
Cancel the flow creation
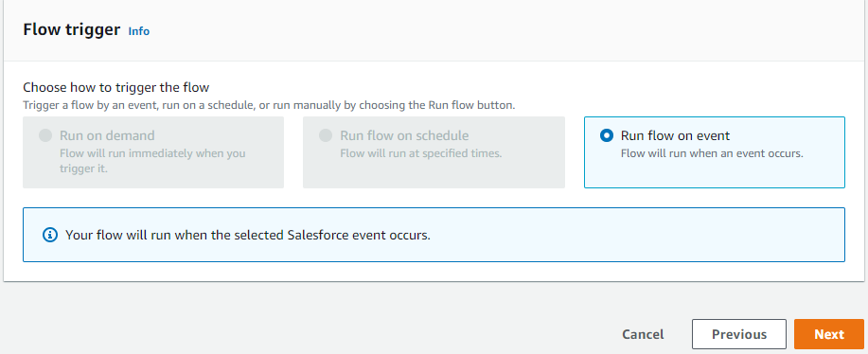[x=643, y=334]
